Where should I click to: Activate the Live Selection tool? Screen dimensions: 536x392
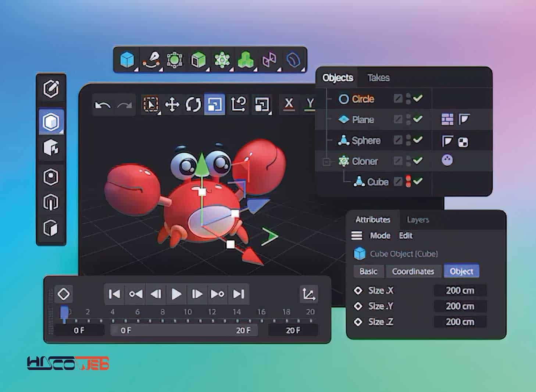150,105
